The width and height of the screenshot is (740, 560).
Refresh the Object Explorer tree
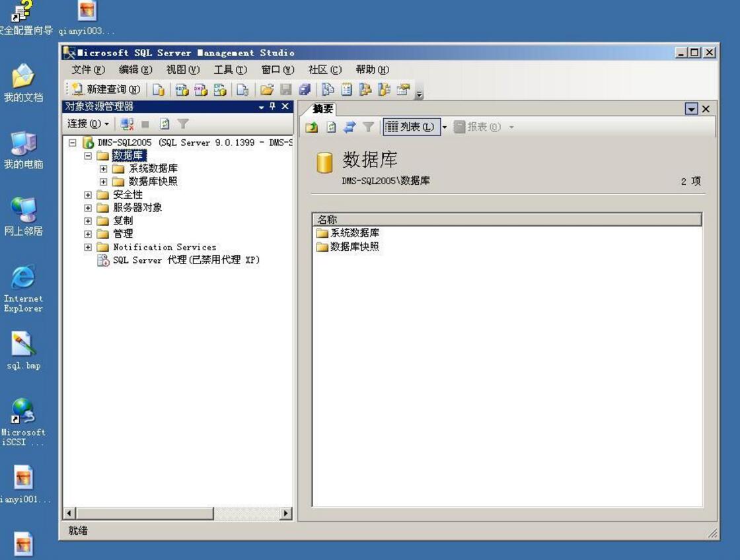tap(165, 124)
